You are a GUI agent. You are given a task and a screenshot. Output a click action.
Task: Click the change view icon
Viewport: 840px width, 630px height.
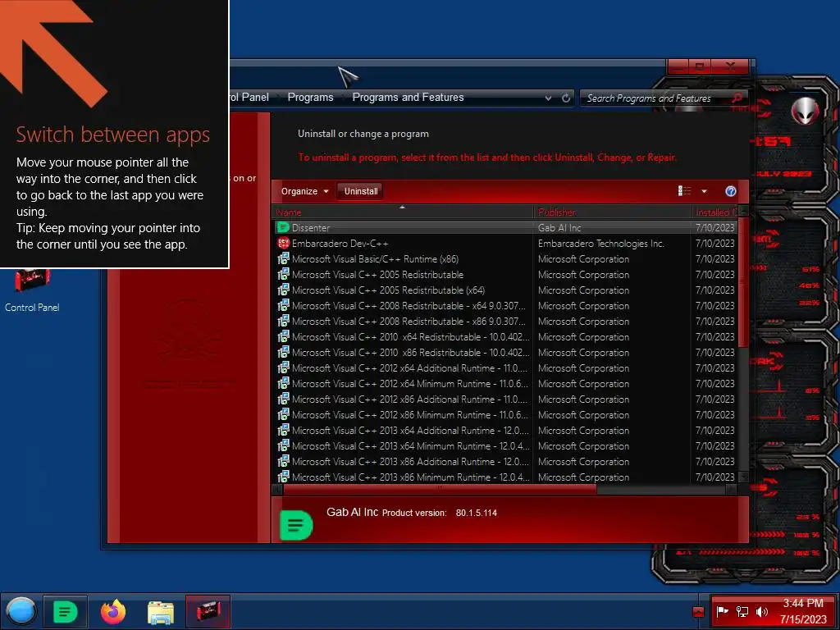[x=684, y=191]
